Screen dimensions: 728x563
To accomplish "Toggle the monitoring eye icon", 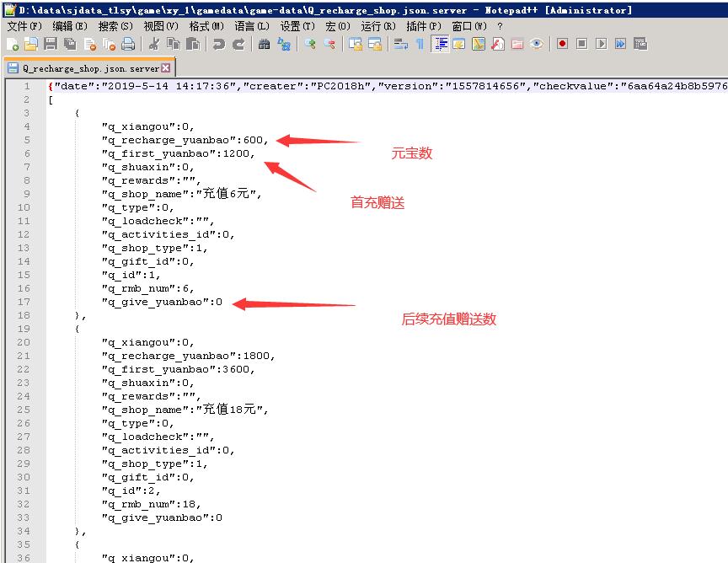I will point(537,44).
